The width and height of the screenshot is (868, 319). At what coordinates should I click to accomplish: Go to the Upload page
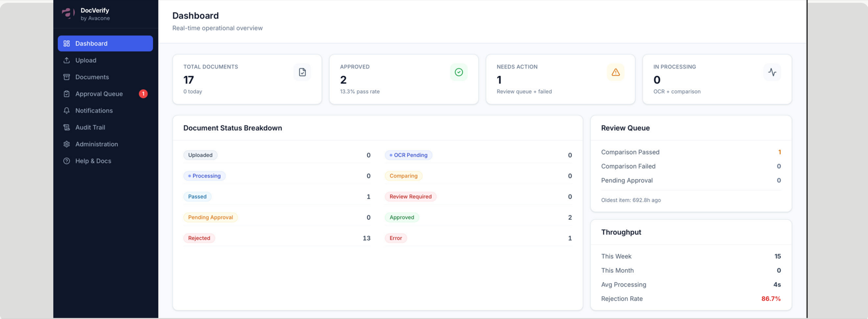pos(105,60)
